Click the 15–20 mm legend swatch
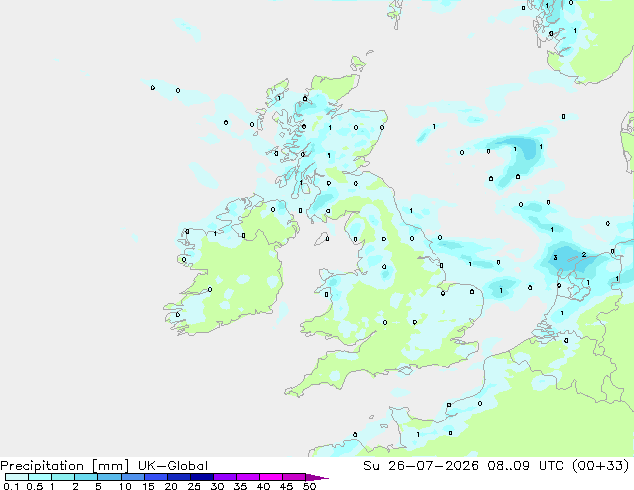Viewport: 634px width, 490px height. pos(156,477)
